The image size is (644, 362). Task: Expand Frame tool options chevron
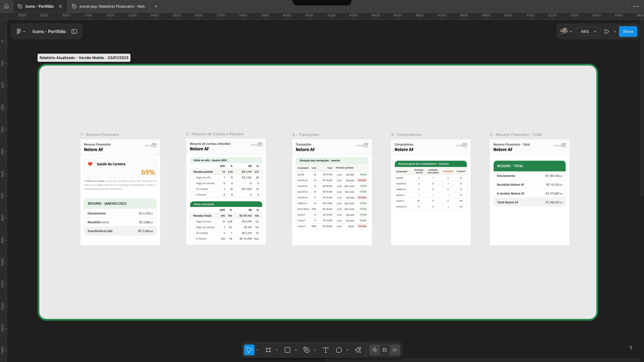pyautogui.click(x=277, y=350)
